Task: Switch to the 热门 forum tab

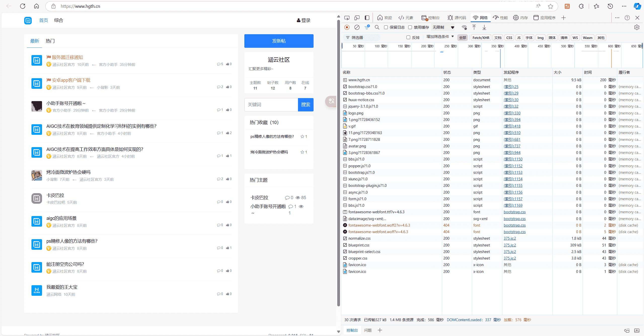Action: 50,41
